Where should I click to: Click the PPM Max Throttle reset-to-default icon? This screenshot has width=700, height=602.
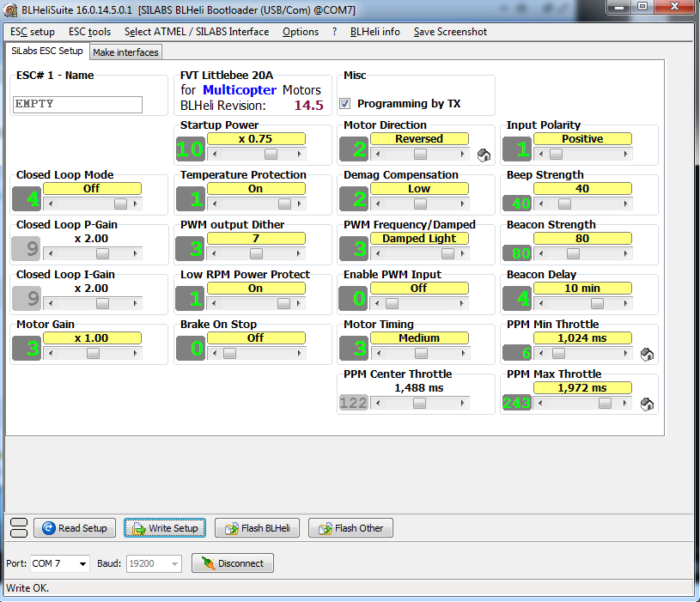point(647,404)
